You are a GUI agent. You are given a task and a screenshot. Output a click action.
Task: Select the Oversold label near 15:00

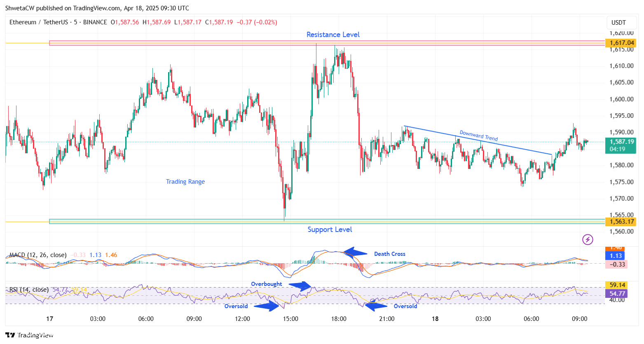(x=236, y=306)
